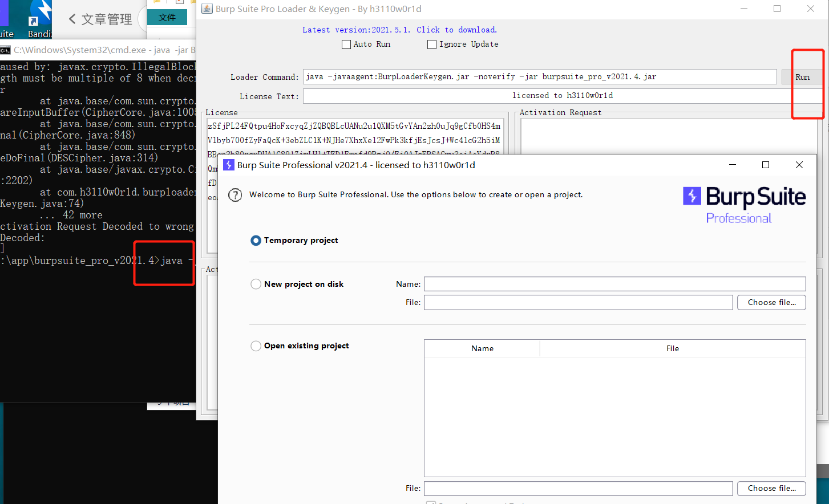Click Choose file next to the File field
Screen dimensions: 829x504
(x=771, y=302)
